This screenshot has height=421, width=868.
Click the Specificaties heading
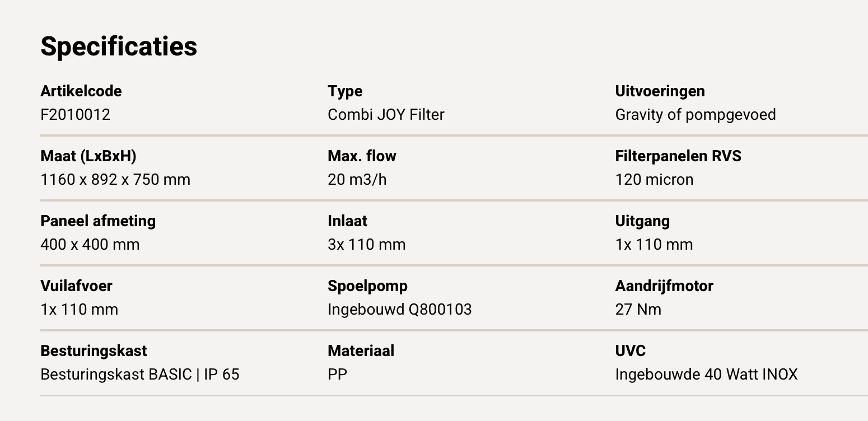tap(119, 46)
